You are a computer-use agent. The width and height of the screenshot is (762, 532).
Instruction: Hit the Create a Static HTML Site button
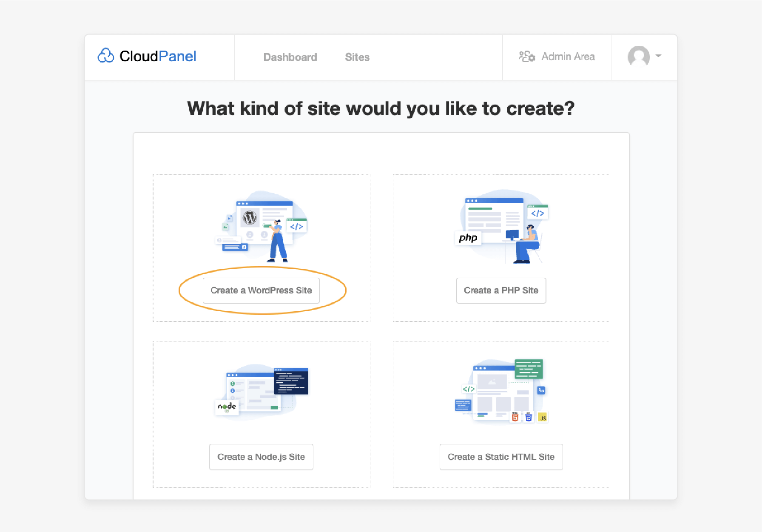click(x=501, y=457)
